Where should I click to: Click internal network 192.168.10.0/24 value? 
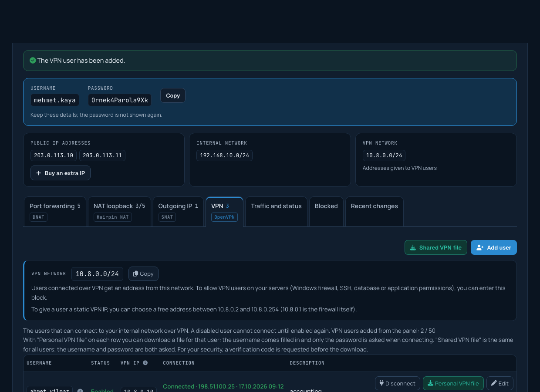click(x=224, y=155)
